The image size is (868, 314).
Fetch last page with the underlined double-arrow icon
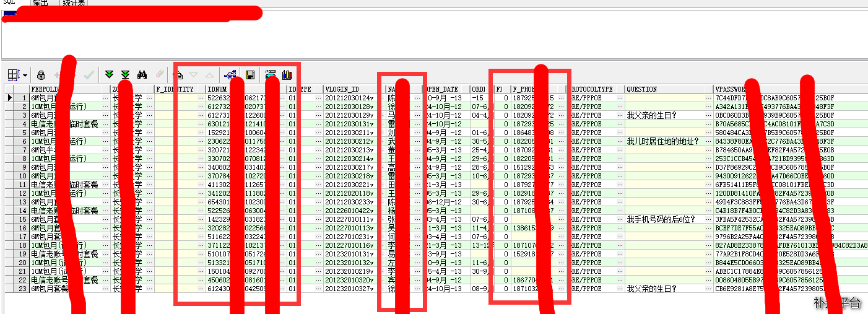click(x=125, y=75)
